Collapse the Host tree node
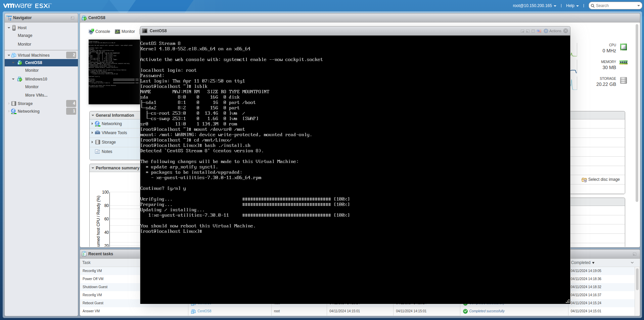644x320 pixels. [x=9, y=28]
